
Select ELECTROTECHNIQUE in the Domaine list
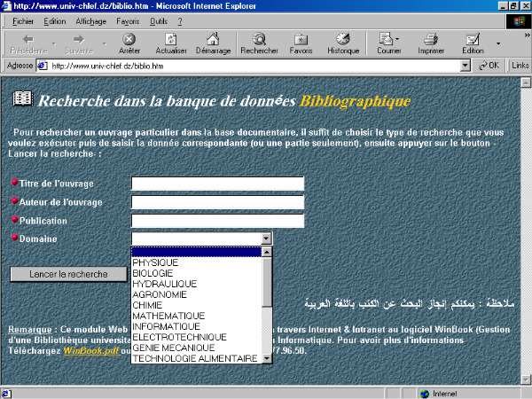197,337
